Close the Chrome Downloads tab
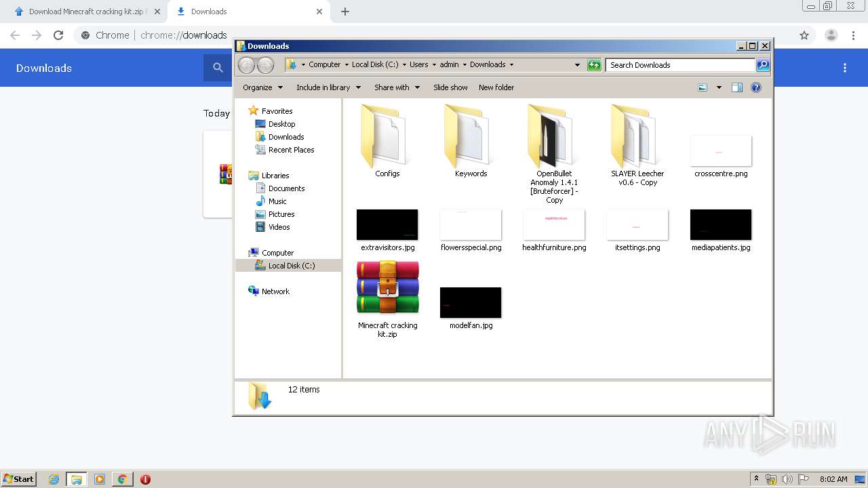This screenshot has width=868, height=488. coord(319,12)
